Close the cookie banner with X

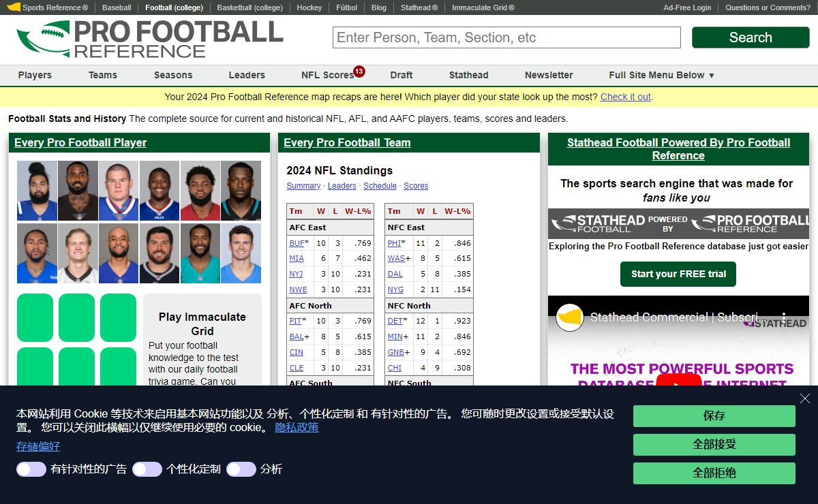(x=805, y=398)
